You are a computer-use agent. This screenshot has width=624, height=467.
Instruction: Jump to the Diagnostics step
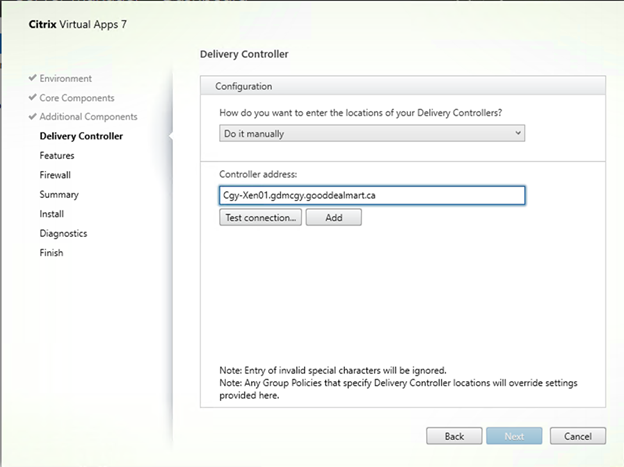(x=63, y=234)
